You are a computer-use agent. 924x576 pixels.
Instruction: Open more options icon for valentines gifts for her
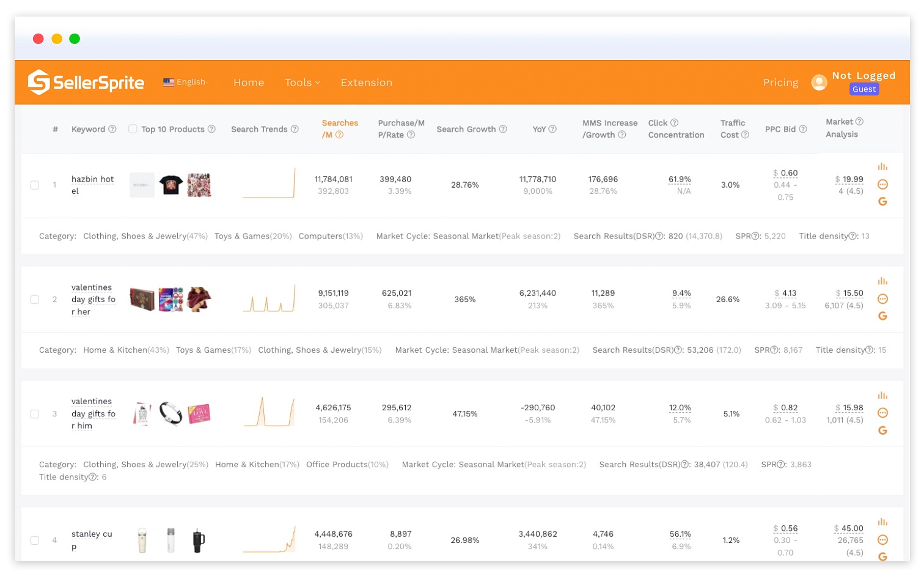(x=882, y=299)
